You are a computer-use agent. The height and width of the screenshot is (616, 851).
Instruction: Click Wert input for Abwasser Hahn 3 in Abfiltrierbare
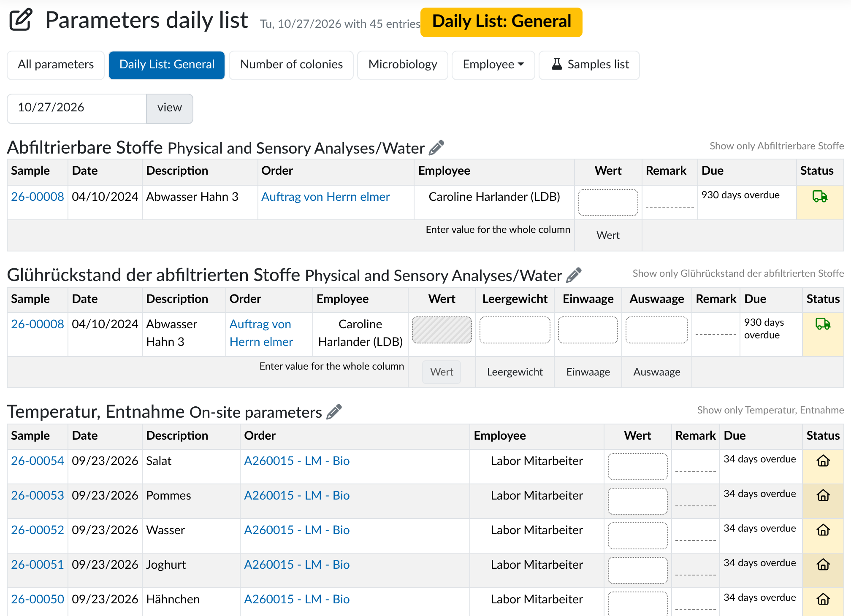pyautogui.click(x=608, y=203)
